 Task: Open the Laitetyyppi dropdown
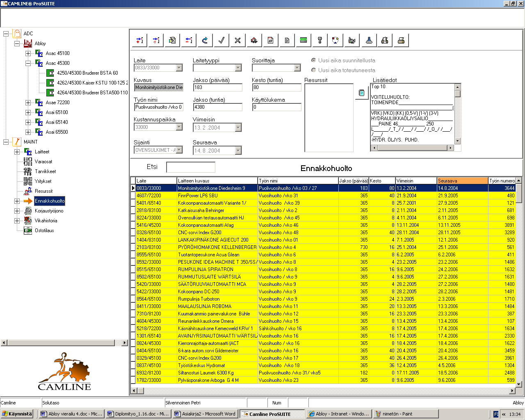pos(238,68)
